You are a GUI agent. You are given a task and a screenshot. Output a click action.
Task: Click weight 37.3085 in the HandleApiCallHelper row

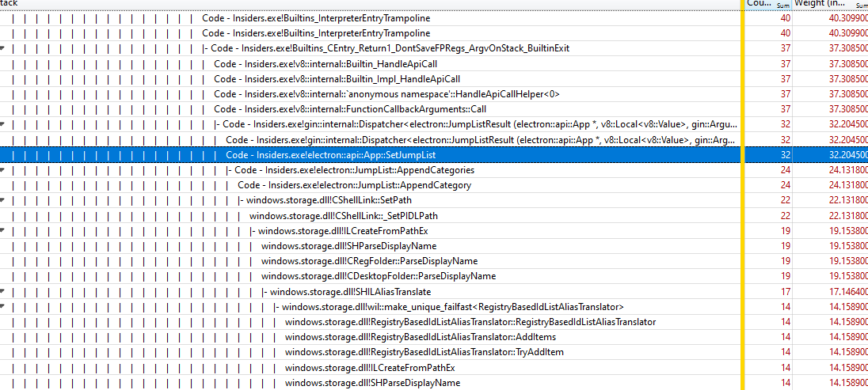(848, 94)
